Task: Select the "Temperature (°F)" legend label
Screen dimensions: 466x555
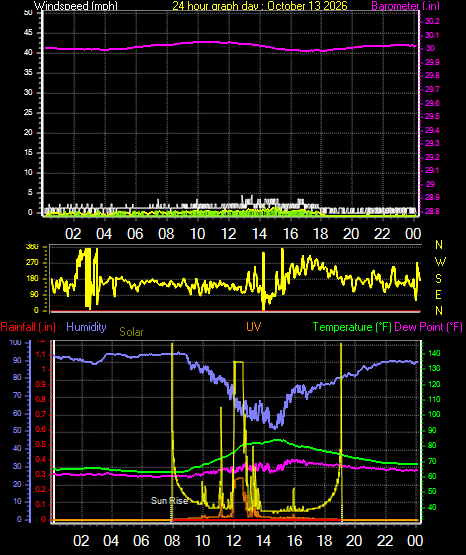Action: (352, 327)
